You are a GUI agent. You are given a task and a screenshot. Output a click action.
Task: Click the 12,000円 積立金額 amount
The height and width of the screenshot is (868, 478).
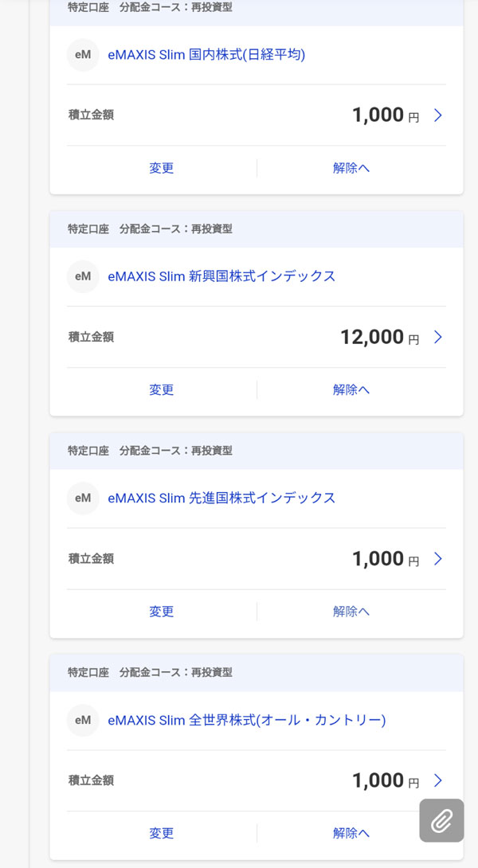[372, 337]
